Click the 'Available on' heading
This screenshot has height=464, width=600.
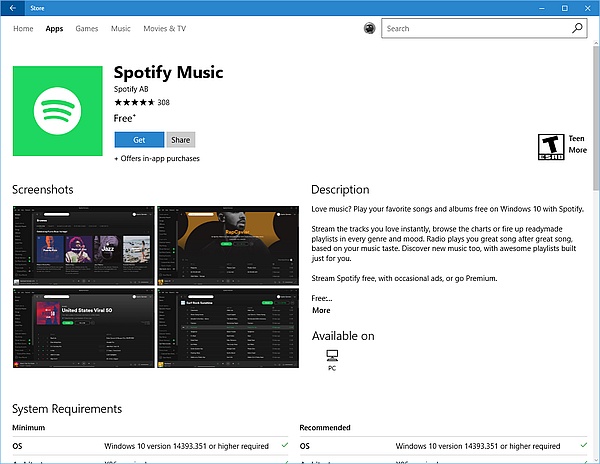click(343, 336)
